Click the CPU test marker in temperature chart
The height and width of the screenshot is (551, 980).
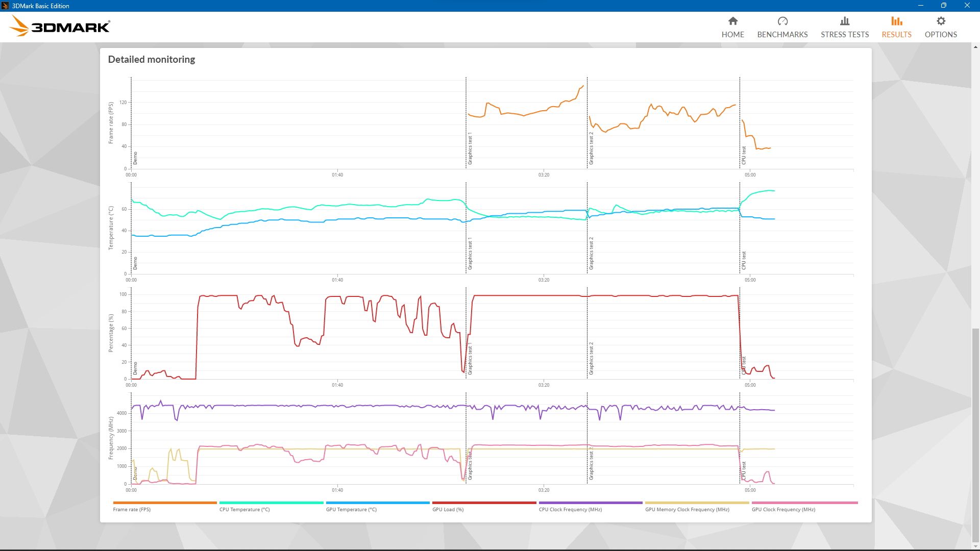744,260
